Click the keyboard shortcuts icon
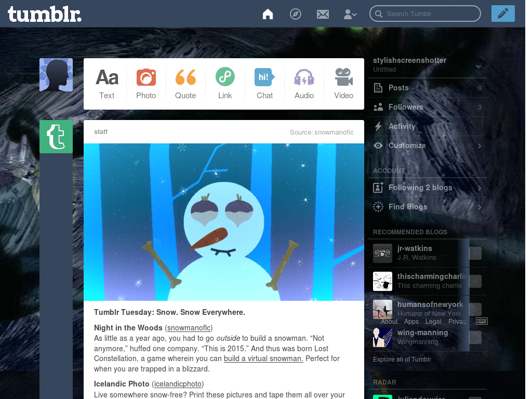The width and height of the screenshot is (532, 399). click(x=482, y=321)
